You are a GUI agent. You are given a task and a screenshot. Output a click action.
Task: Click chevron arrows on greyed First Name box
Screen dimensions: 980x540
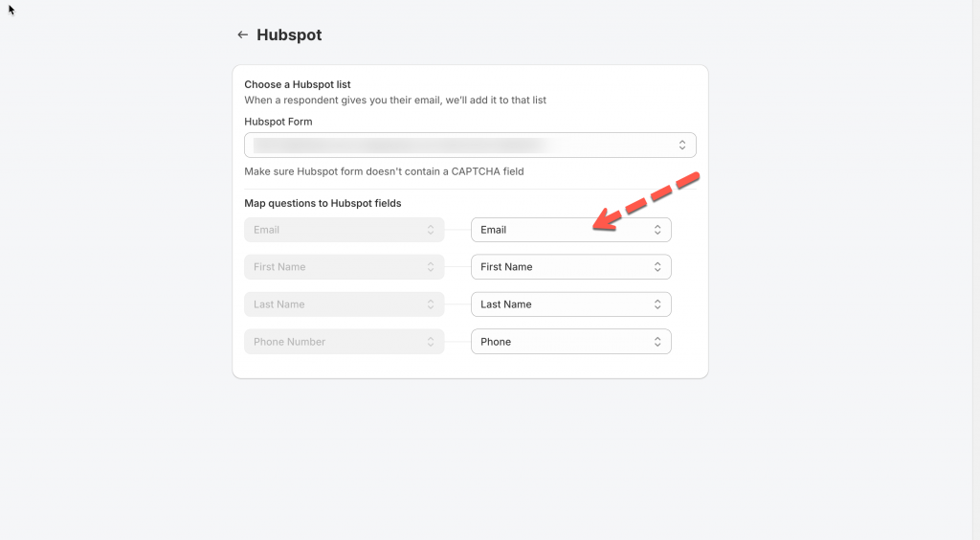point(431,267)
